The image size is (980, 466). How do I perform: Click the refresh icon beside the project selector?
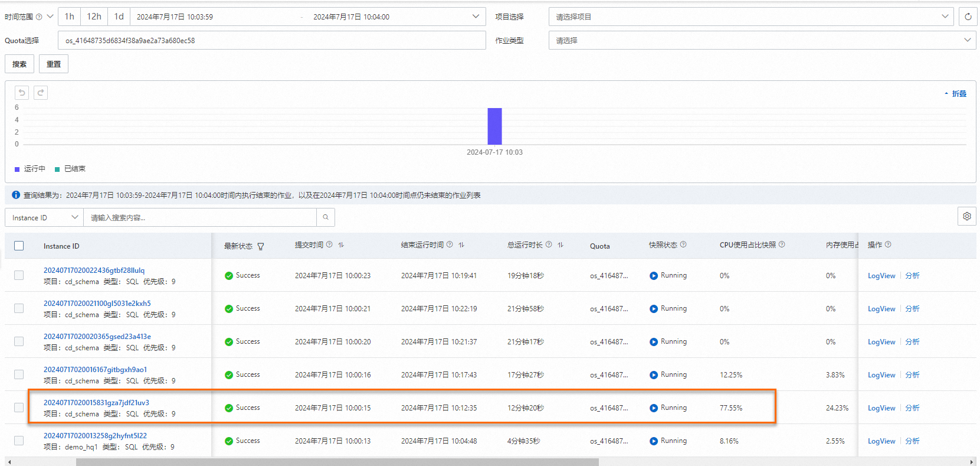(x=968, y=17)
